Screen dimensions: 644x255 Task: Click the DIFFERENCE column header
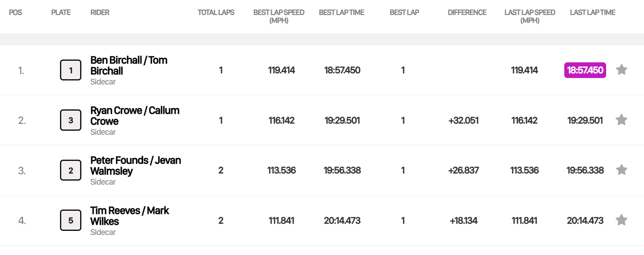point(467,12)
